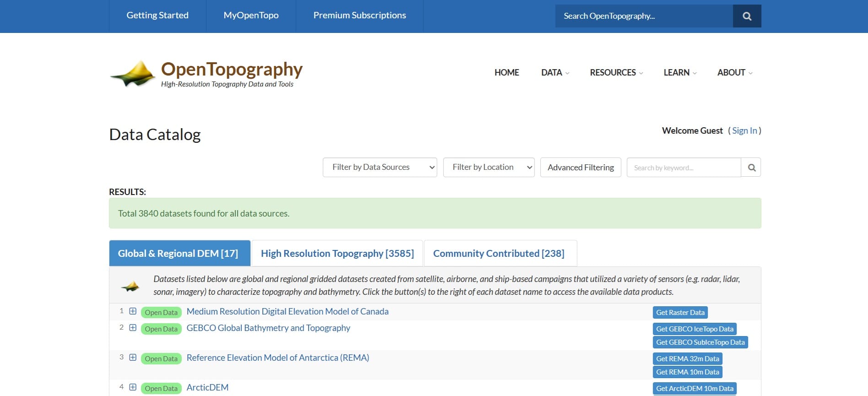Screen dimensions: 868x396
Task: Open the Filter by Data Sources dropdown
Action: (380, 168)
